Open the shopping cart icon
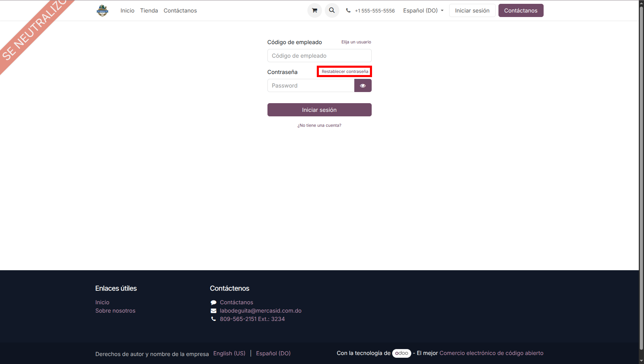 [314, 10]
